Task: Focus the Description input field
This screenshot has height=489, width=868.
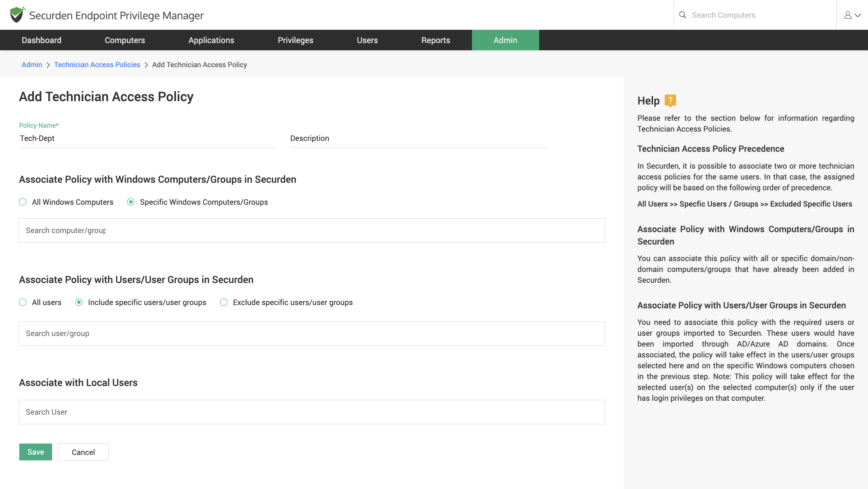Action: [x=419, y=138]
